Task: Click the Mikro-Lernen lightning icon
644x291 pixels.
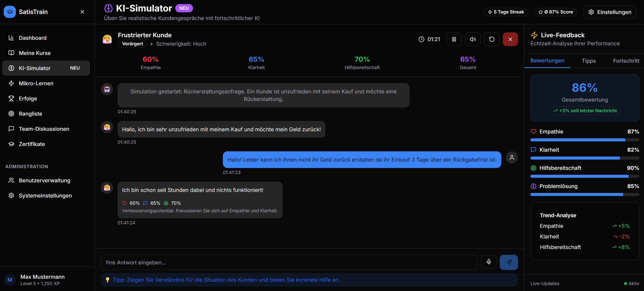Action: point(11,83)
